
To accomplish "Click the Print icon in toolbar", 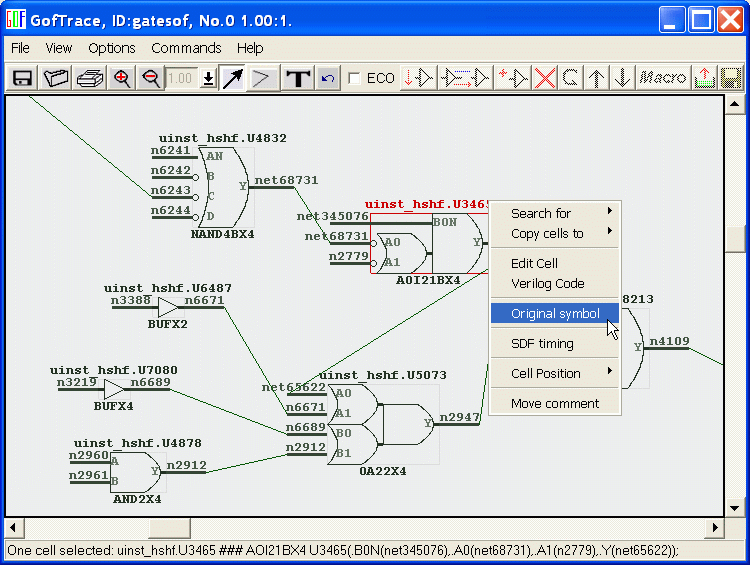I will 90,78.
